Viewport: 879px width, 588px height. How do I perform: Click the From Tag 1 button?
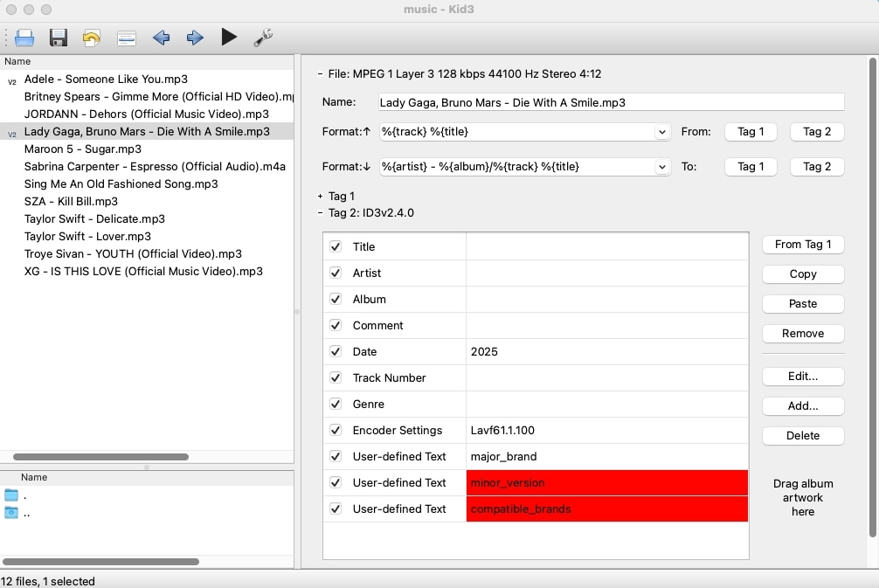coord(803,245)
